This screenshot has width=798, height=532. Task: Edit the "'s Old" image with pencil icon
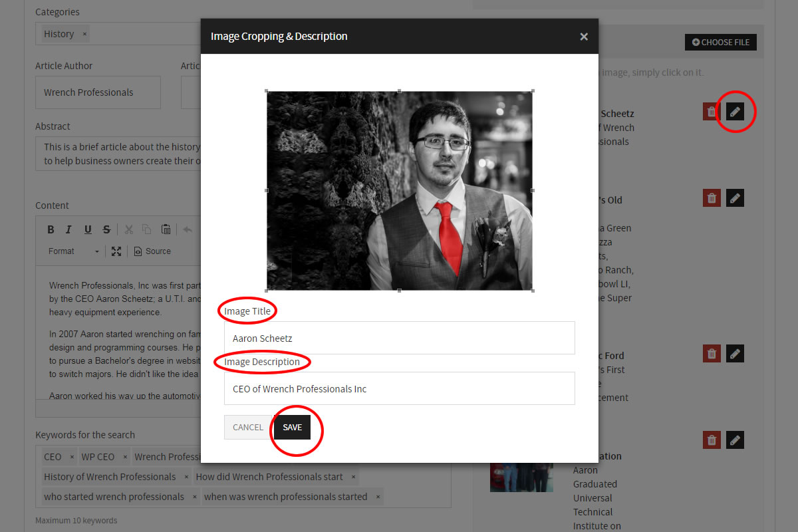coord(735,198)
